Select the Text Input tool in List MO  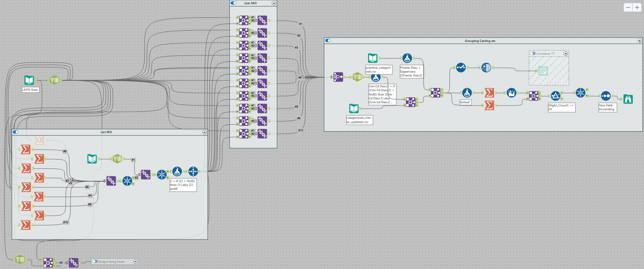click(x=92, y=159)
